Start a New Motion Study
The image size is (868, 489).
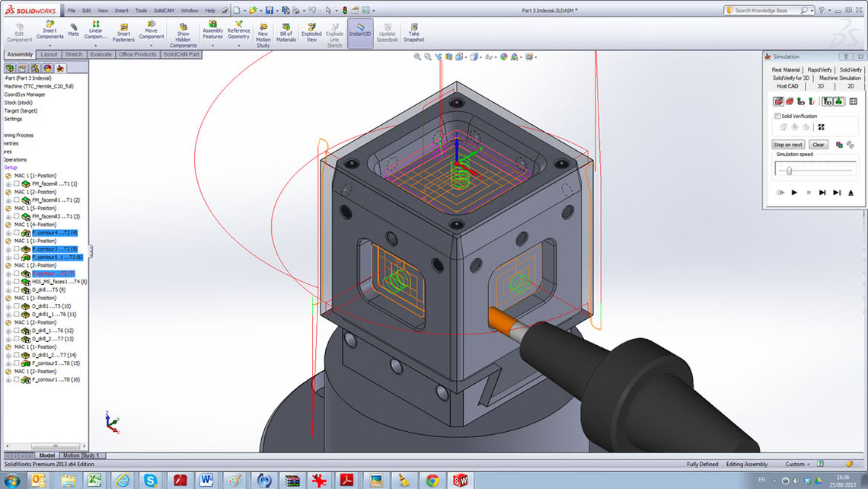pos(263,35)
